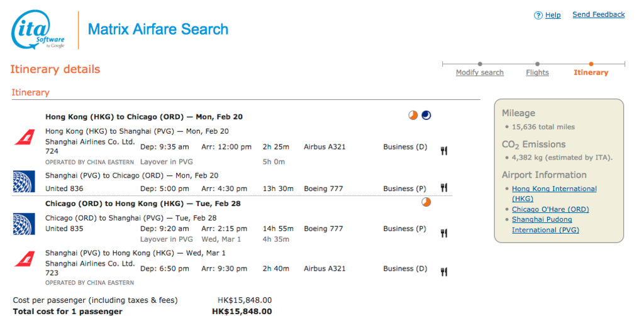Click 4,382 kg CO2 emissions entry
Image resolution: width=644 pixels, height=316 pixels.
(562, 158)
